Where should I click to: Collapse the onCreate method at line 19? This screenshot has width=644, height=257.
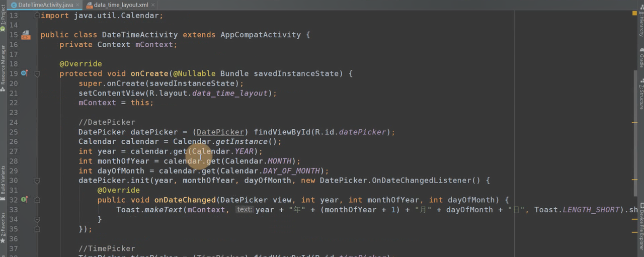(37, 73)
